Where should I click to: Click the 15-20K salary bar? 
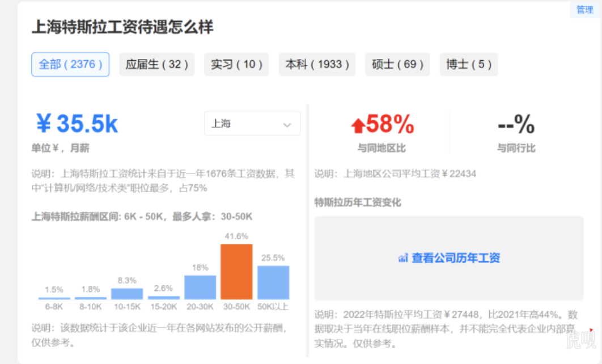click(x=163, y=297)
